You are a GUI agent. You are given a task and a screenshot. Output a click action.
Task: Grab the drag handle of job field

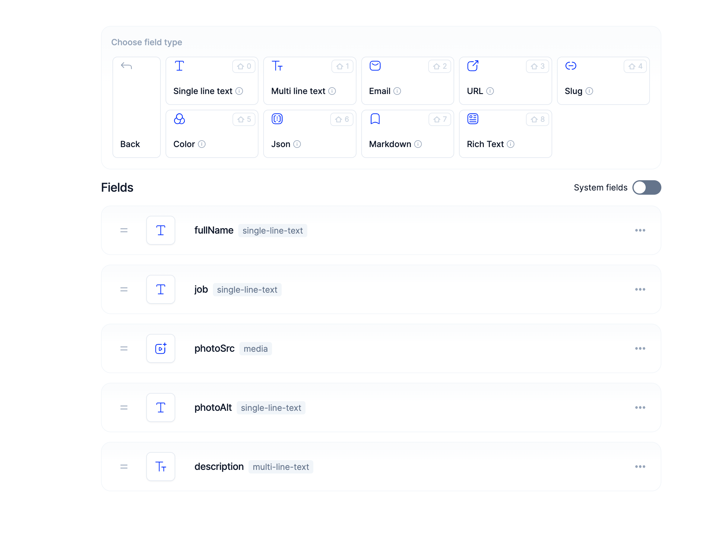124,290
